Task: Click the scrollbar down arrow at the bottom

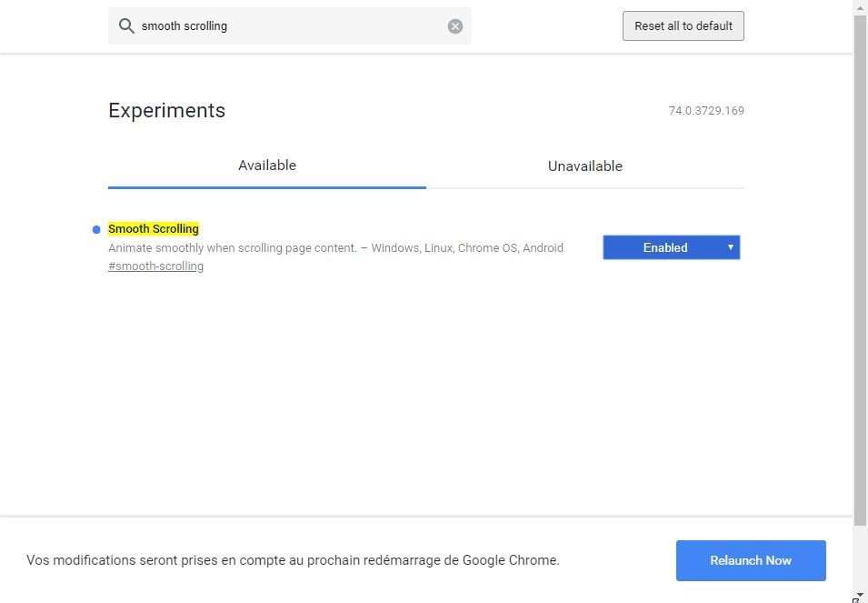Action: (860, 596)
